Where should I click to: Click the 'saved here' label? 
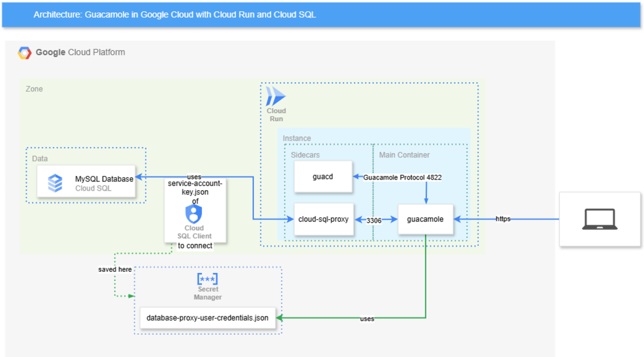(x=115, y=270)
